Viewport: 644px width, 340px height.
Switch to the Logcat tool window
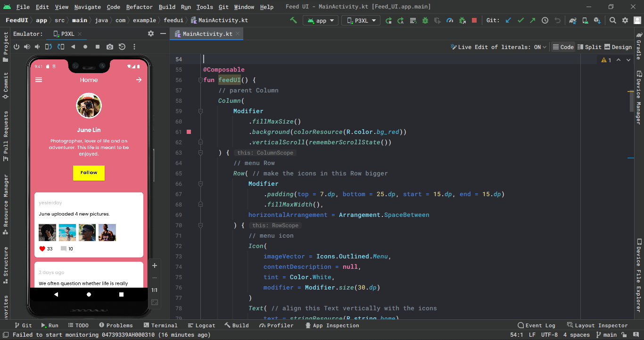[x=201, y=325]
